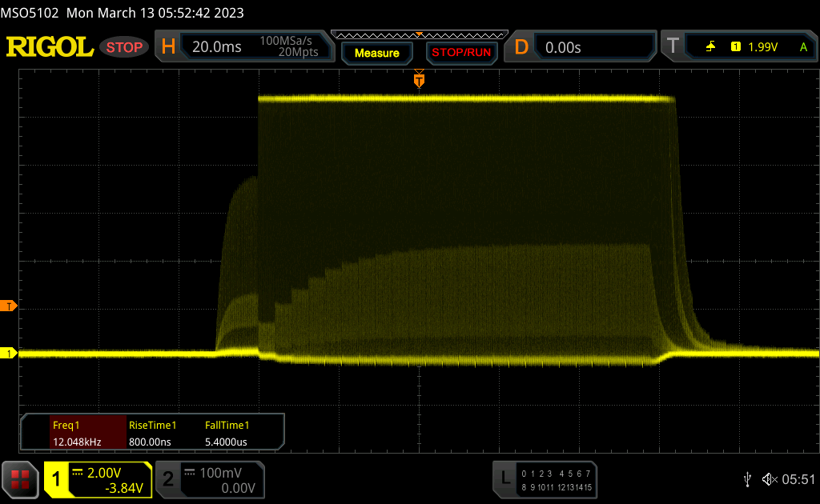Open the 20.0ms timebase scale setting
Screen dimensions: 820x504
[216, 47]
